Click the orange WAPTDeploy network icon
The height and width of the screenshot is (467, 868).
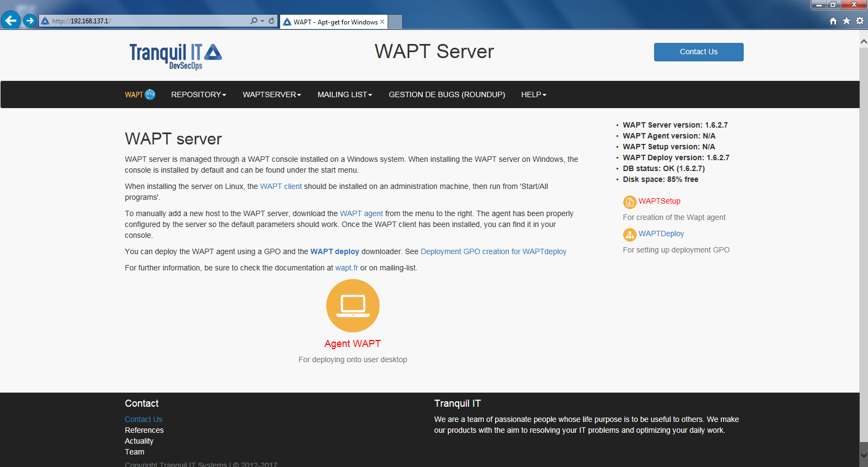pos(630,235)
